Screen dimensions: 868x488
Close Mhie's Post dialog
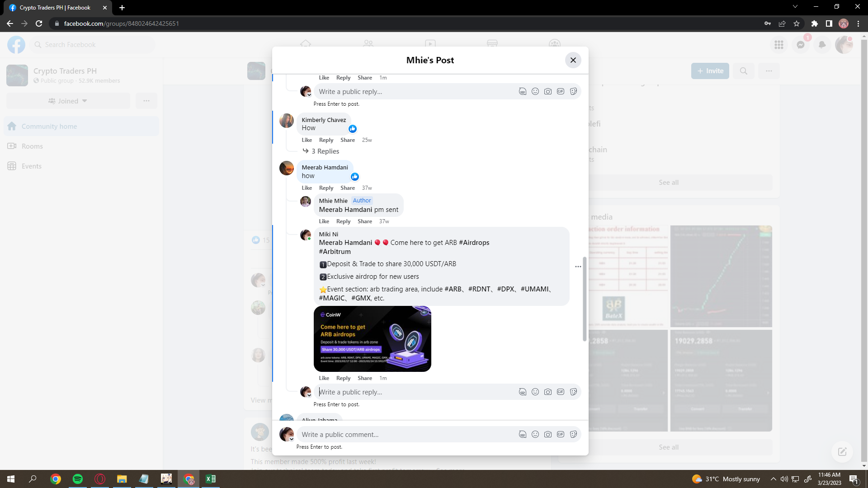coord(573,60)
